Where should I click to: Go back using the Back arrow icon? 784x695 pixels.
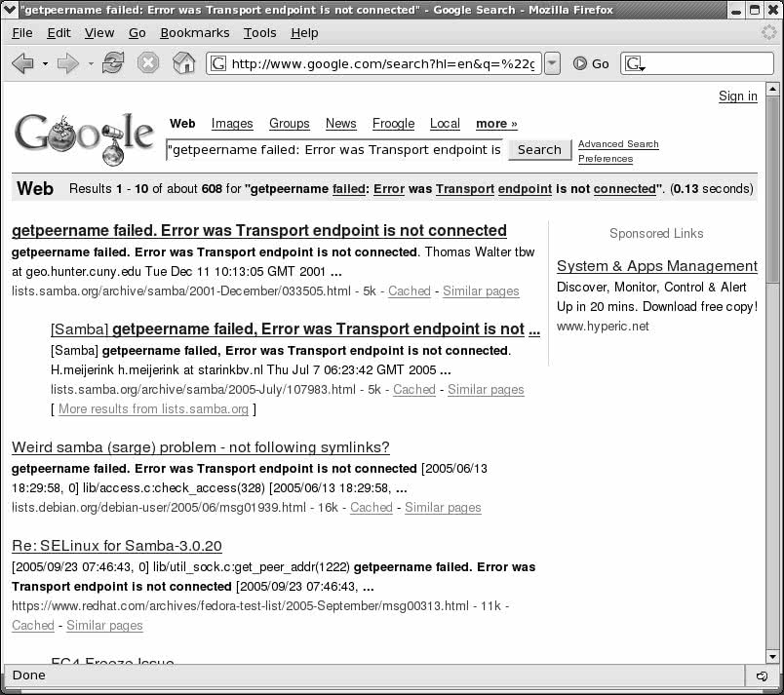22,63
